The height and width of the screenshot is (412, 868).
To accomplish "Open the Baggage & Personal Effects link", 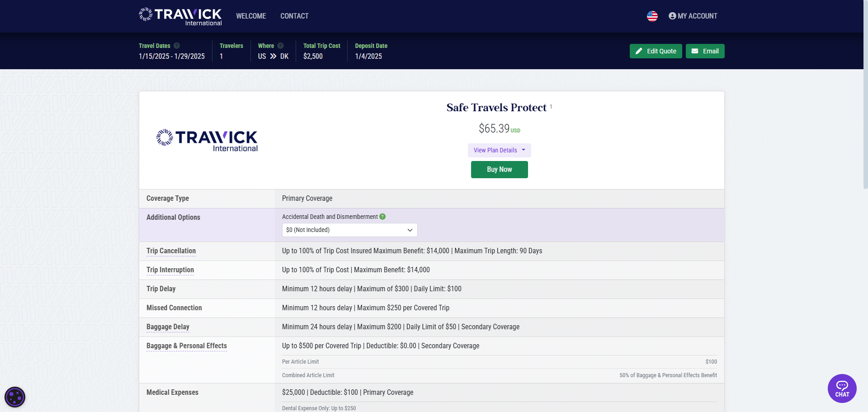I will (187, 346).
